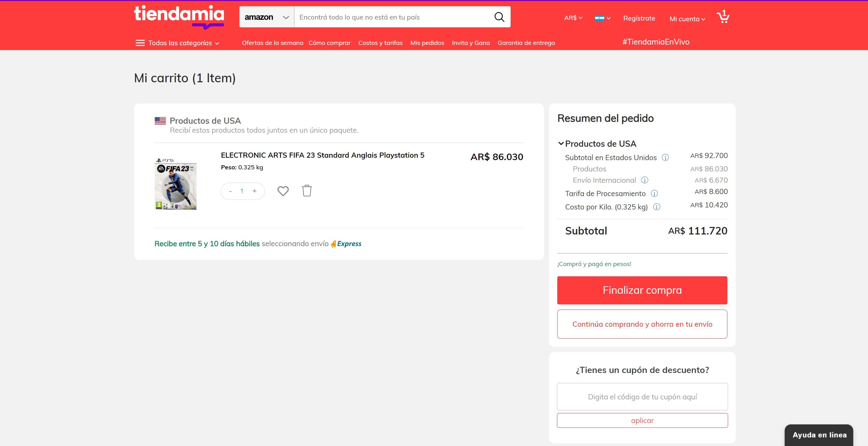This screenshot has height=446, width=868.
Task: Show info about Costo por Kilo
Action: 656,207
